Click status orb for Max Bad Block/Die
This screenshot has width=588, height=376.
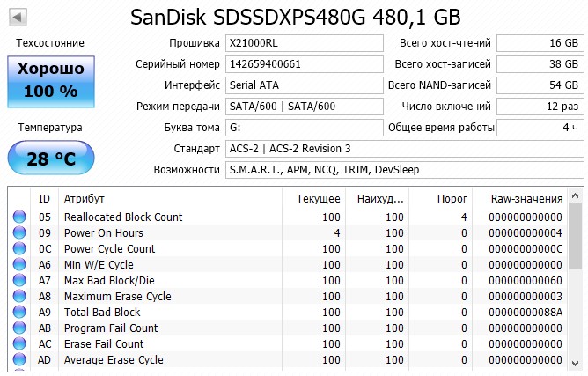(19, 281)
